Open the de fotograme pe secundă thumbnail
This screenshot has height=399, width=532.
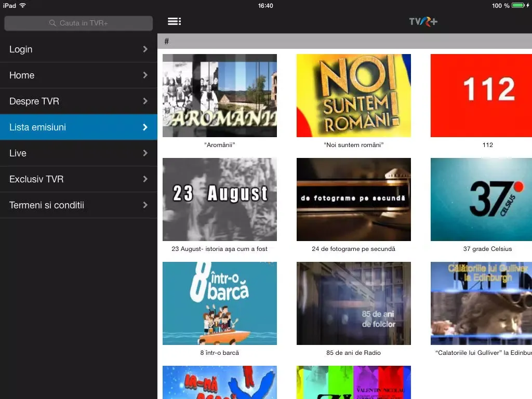(x=353, y=199)
